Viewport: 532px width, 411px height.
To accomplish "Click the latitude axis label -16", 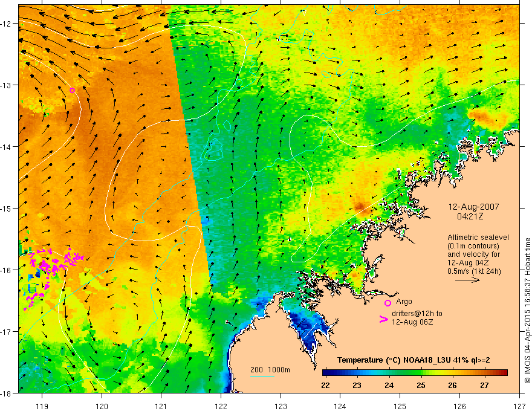I will coord(7,270).
